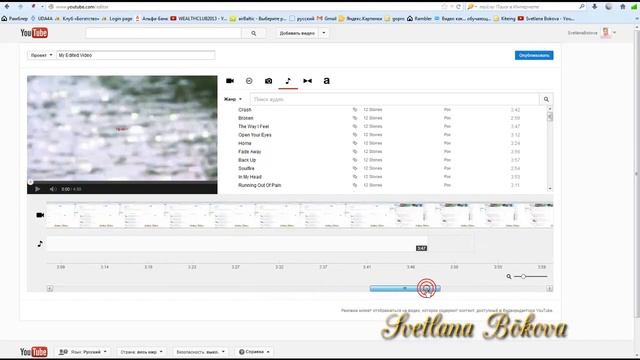Open the Язык language dropdown
The height and width of the screenshot is (360, 640).
pyautogui.click(x=83, y=351)
